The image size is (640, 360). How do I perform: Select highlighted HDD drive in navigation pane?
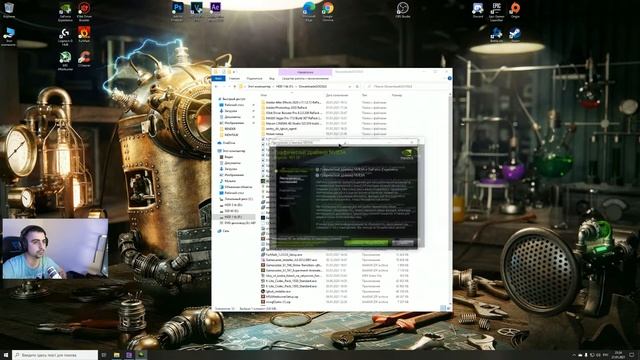pyautogui.click(x=233, y=217)
